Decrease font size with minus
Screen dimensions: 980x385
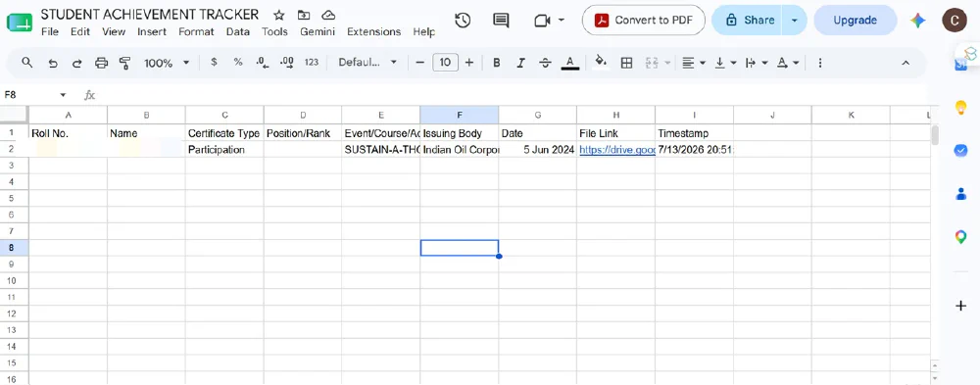[x=420, y=63]
